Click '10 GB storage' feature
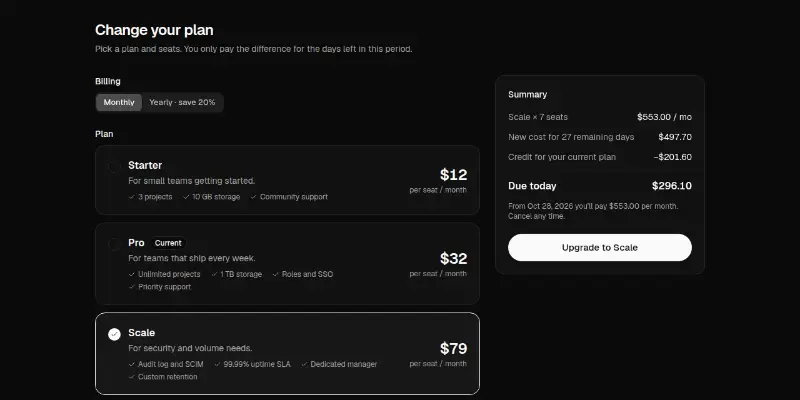This screenshot has height=400, width=800. (211, 197)
